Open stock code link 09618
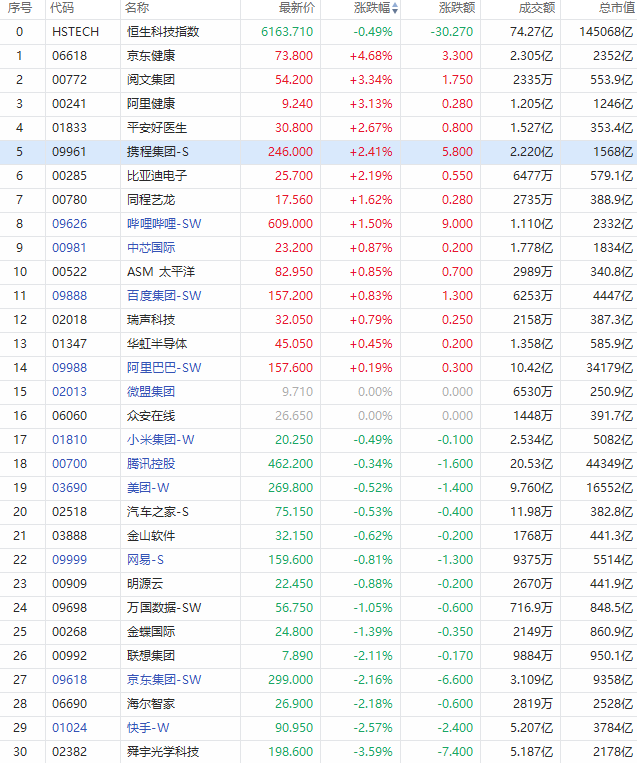637x763 pixels. click(x=70, y=680)
